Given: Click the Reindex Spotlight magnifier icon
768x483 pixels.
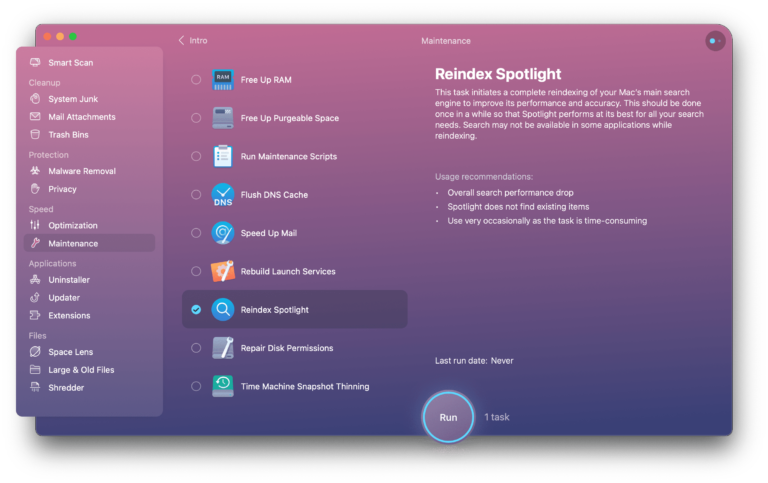Looking at the screenshot, I should click(x=223, y=310).
